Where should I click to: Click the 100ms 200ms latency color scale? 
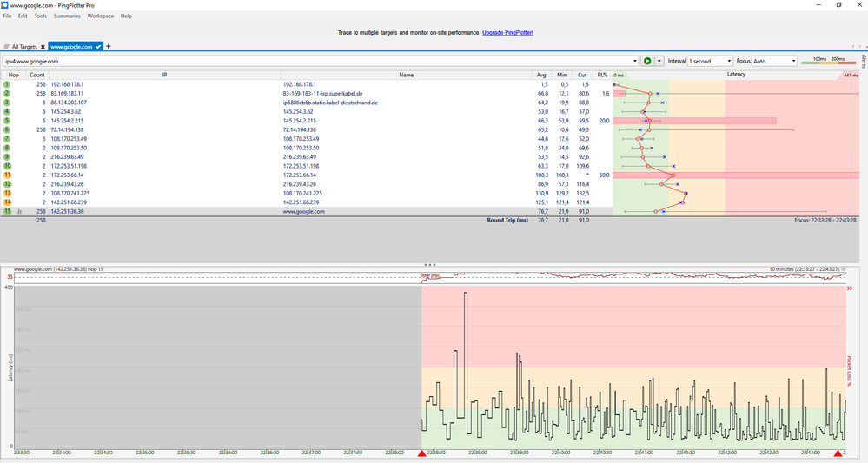829,61
